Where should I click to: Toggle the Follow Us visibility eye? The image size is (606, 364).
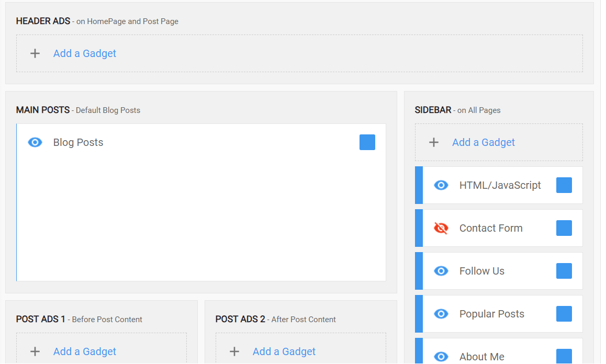(x=441, y=271)
